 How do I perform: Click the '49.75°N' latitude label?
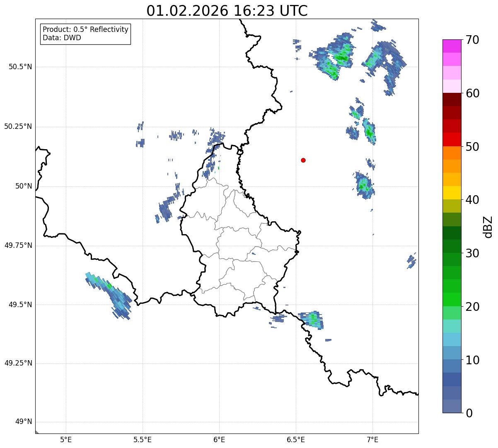(x=18, y=245)
